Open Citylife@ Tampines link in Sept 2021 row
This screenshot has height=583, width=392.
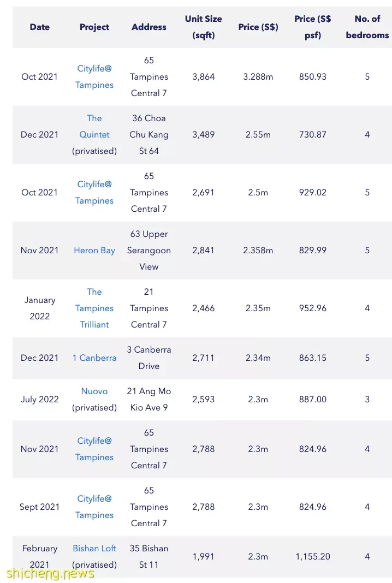[x=94, y=507]
